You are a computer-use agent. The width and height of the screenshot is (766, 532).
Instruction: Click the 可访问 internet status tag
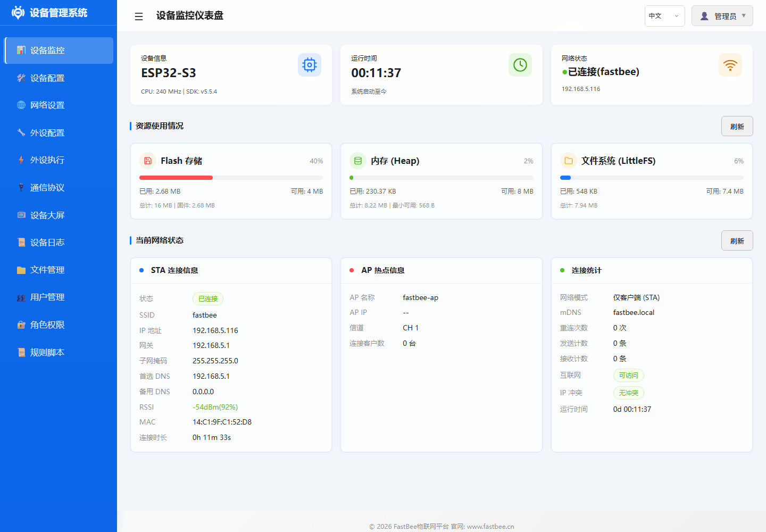click(x=629, y=376)
